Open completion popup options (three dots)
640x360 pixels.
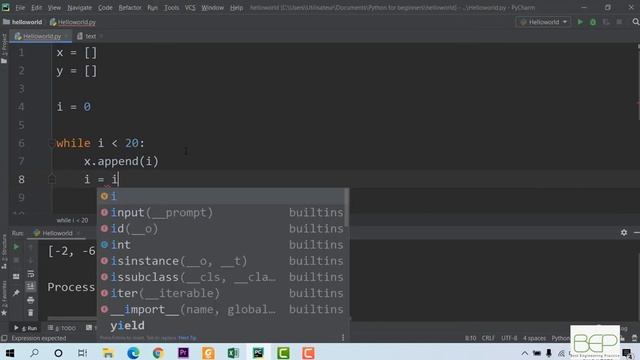tap(343, 338)
